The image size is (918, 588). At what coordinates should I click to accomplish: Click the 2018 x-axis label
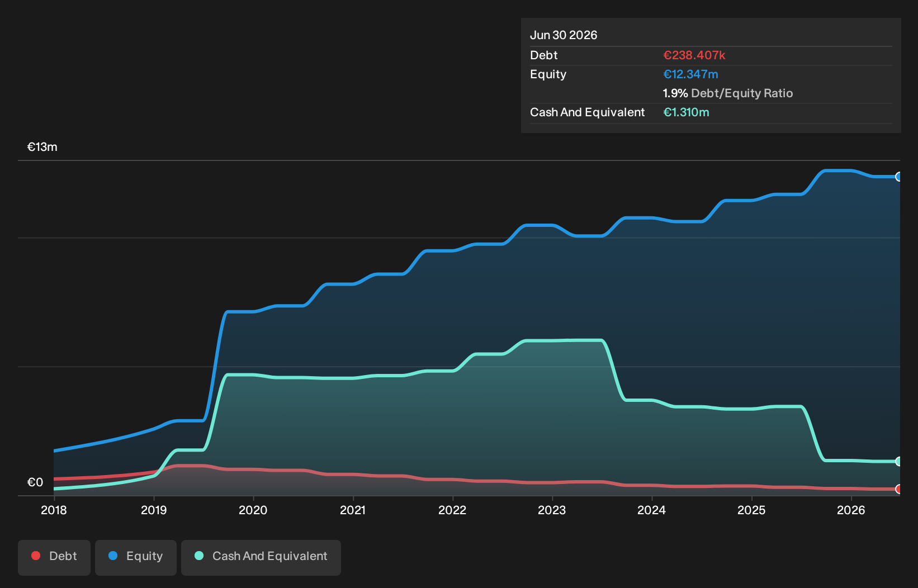click(x=54, y=510)
